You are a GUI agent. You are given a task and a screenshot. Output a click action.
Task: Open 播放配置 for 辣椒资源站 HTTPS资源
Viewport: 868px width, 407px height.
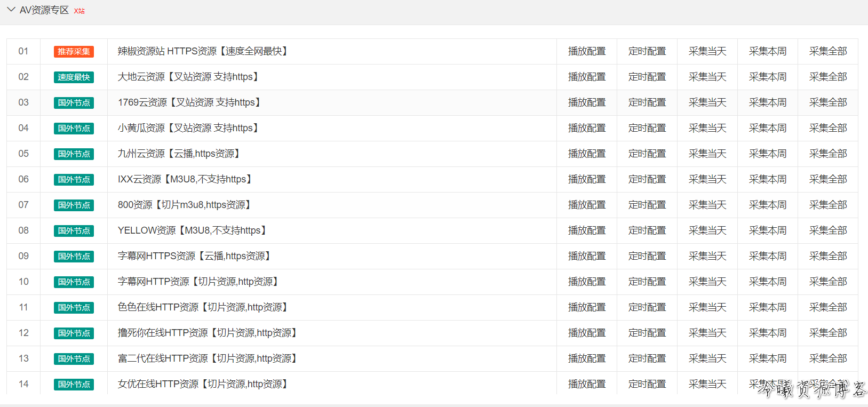click(x=587, y=51)
